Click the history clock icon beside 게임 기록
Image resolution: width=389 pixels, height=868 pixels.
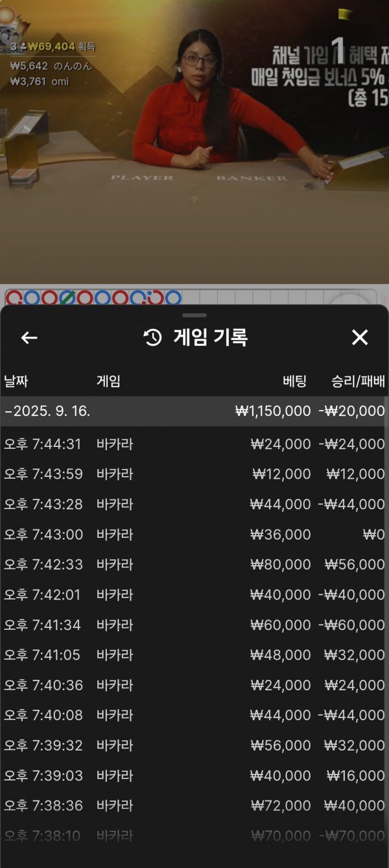tap(153, 337)
